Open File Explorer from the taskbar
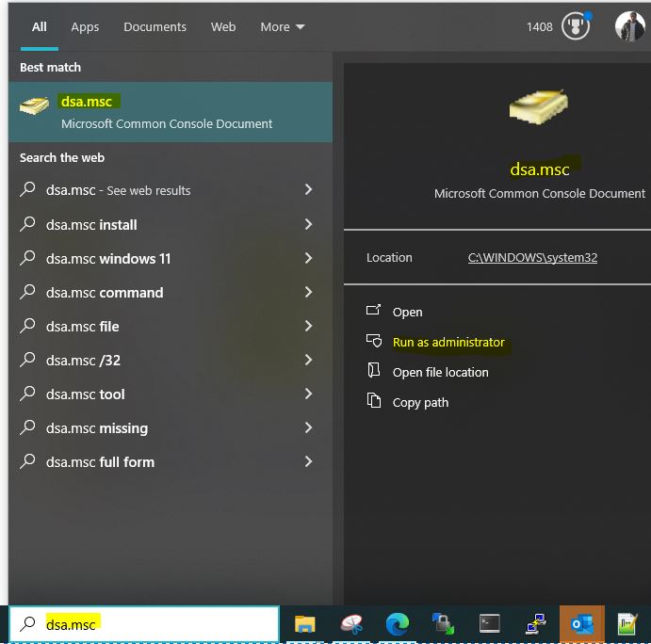The height and width of the screenshot is (644, 651). 304,624
